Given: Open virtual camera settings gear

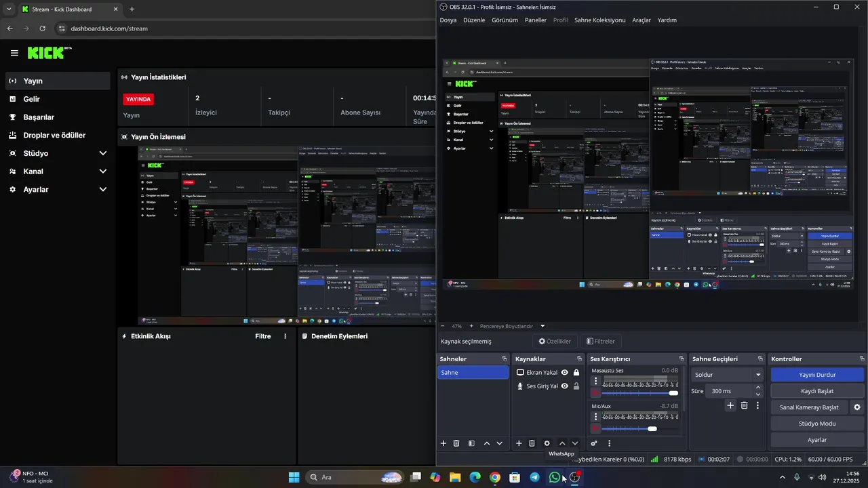Looking at the screenshot, I should pos(857,407).
